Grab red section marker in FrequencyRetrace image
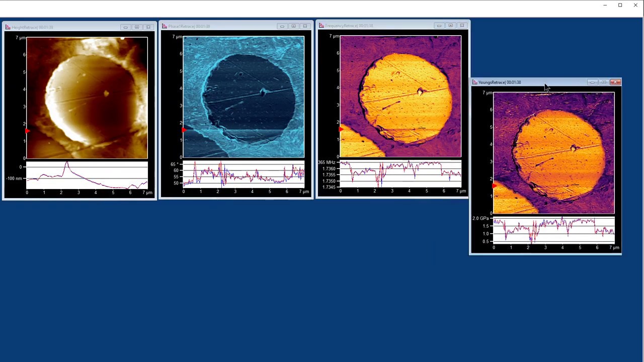Image resolution: width=644 pixels, height=362 pixels. pyautogui.click(x=341, y=130)
